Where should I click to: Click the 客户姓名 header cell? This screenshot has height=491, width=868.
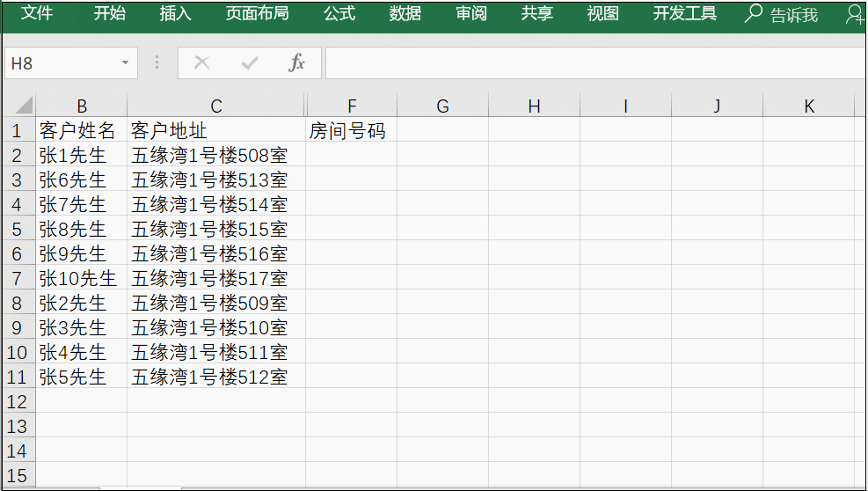[x=82, y=130]
